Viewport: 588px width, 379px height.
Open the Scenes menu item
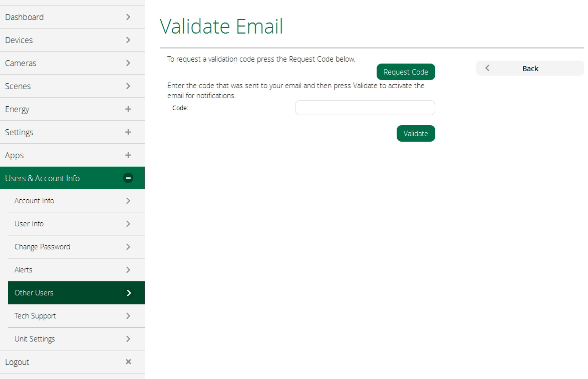18,86
